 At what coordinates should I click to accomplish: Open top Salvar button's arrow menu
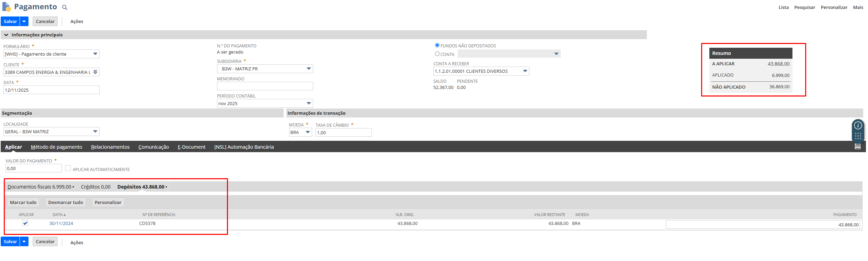pos(24,21)
